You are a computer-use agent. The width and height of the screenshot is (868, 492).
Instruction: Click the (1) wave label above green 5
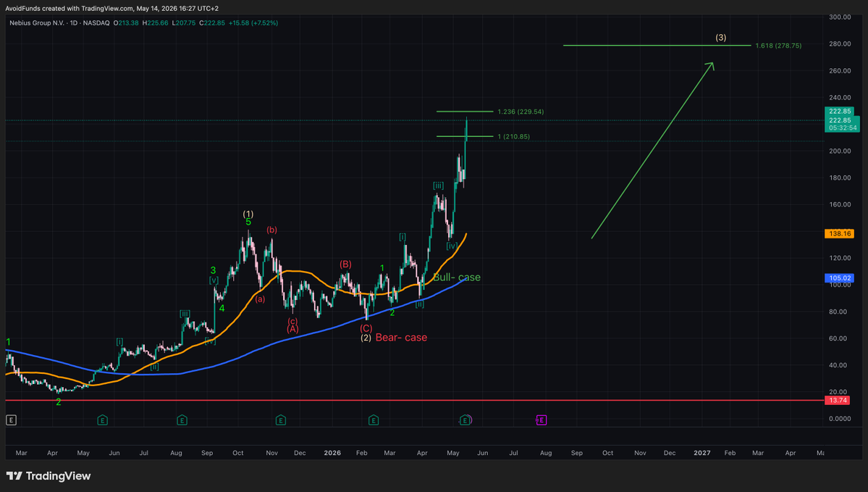pyautogui.click(x=248, y=214)
